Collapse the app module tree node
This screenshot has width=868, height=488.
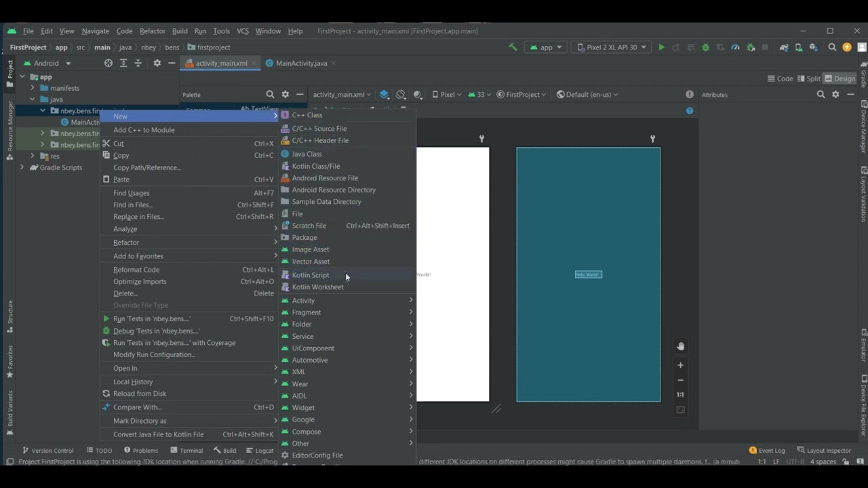(x=22, y=77)
